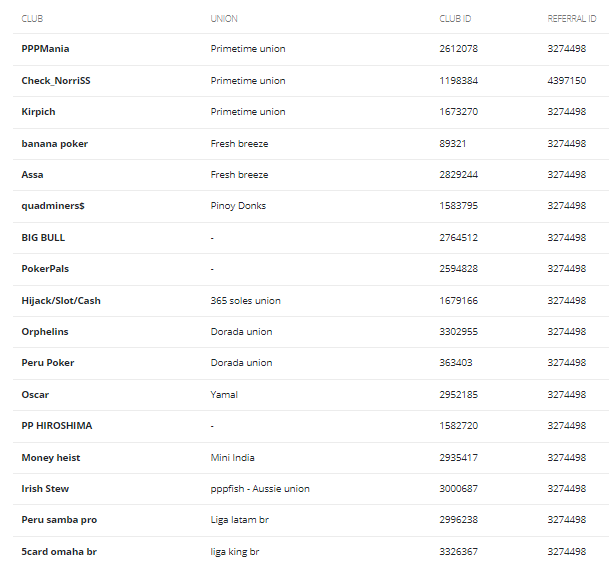This screenshot has width=609, height=571.
Task: Select the Check_NorriSS club name
Action: coord(56,81)
